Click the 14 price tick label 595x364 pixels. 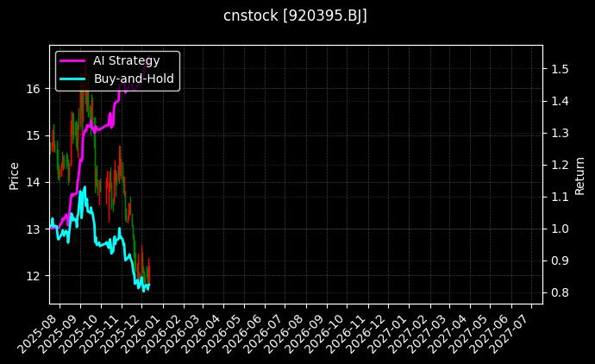pos(34,182)
